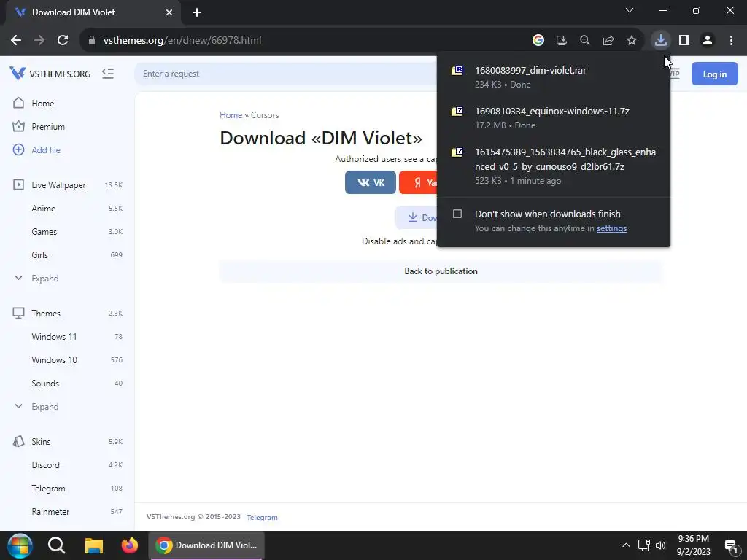Click the Cursors breadcrumb link
This screenshot has width=747, height=560.
click(x=265, y=114)
